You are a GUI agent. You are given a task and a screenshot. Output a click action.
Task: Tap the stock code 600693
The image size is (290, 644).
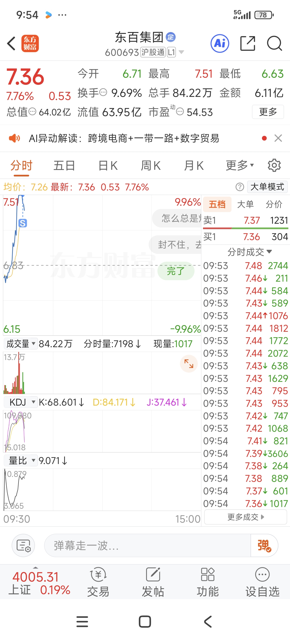tap(122, 52)
